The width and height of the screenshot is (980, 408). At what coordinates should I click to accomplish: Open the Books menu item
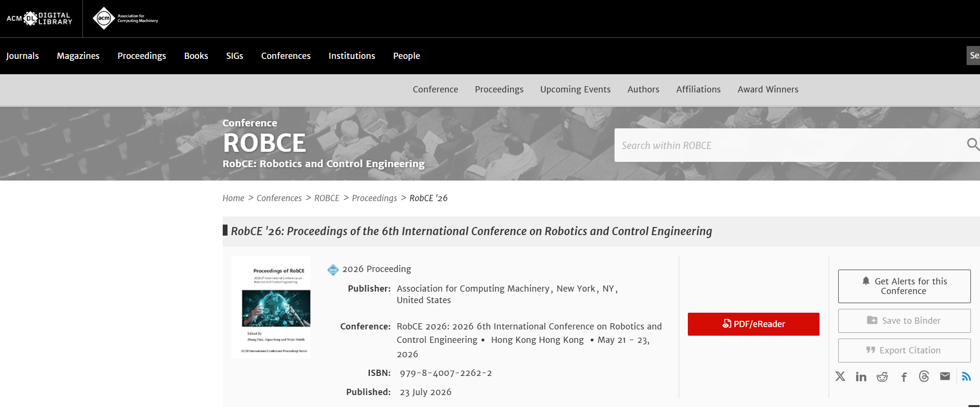click(196, 56)
